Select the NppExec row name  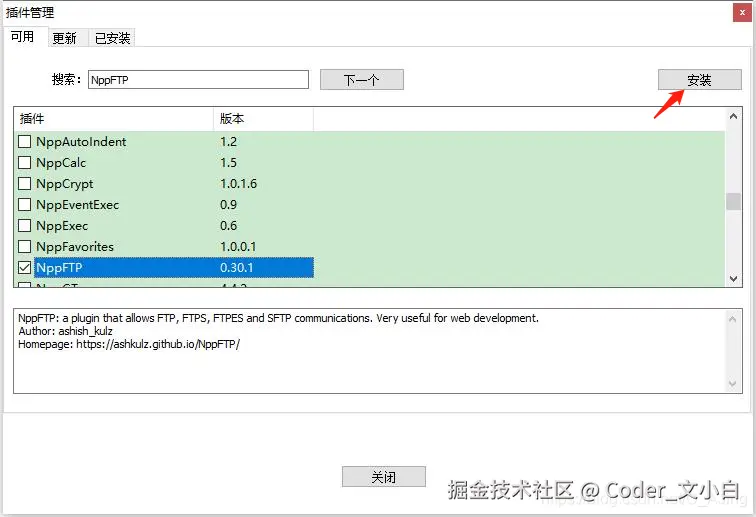click(x=62, y=226)
